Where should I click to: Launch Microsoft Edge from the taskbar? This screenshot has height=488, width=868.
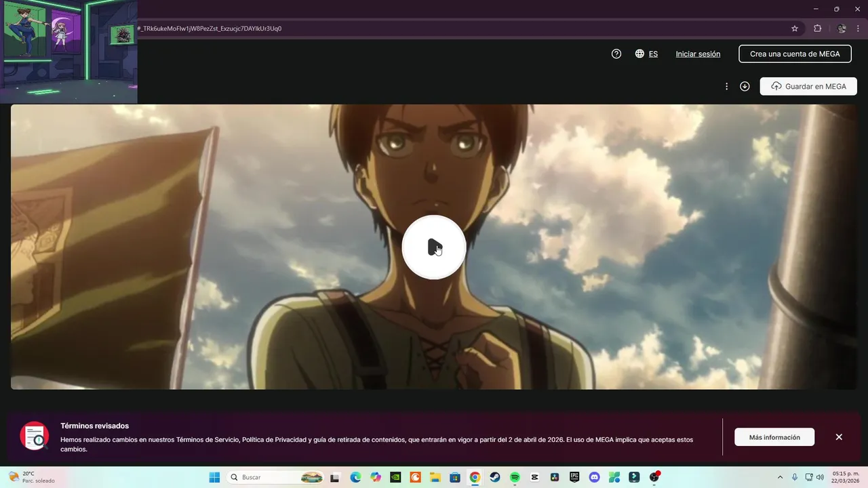click(x=355, y=477)
